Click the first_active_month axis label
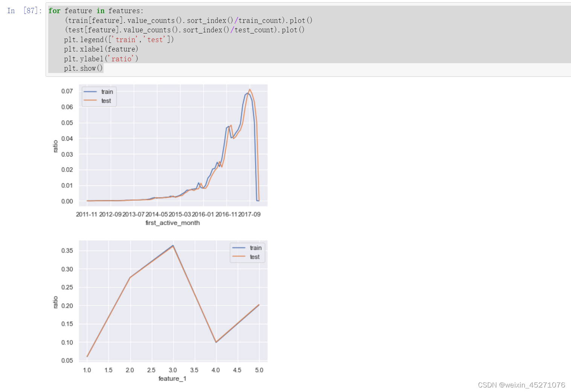This screenshot has height=392, width=571. pyautogui.click(x=173, y=223)
